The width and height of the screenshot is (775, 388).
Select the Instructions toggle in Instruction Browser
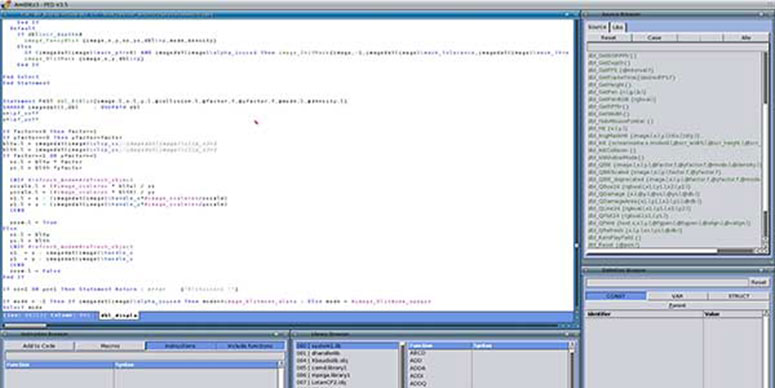coord(180,346)
